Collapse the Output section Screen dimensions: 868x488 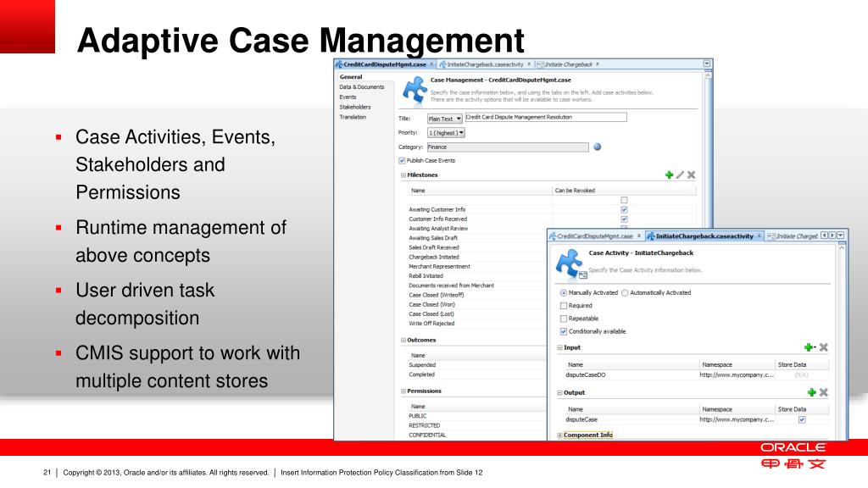pyautogui.click(x=559, y=392)
